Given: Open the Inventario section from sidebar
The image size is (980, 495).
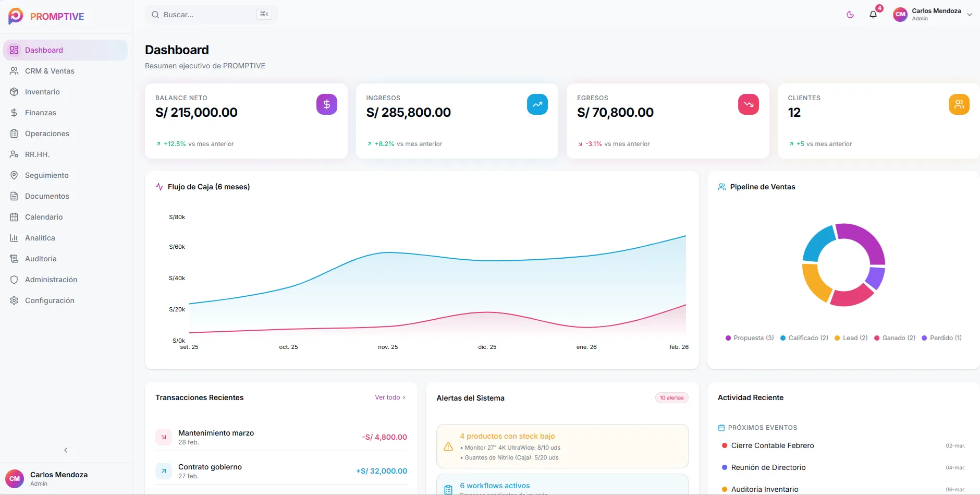Looking at the screenshot, I should [14, 92].
